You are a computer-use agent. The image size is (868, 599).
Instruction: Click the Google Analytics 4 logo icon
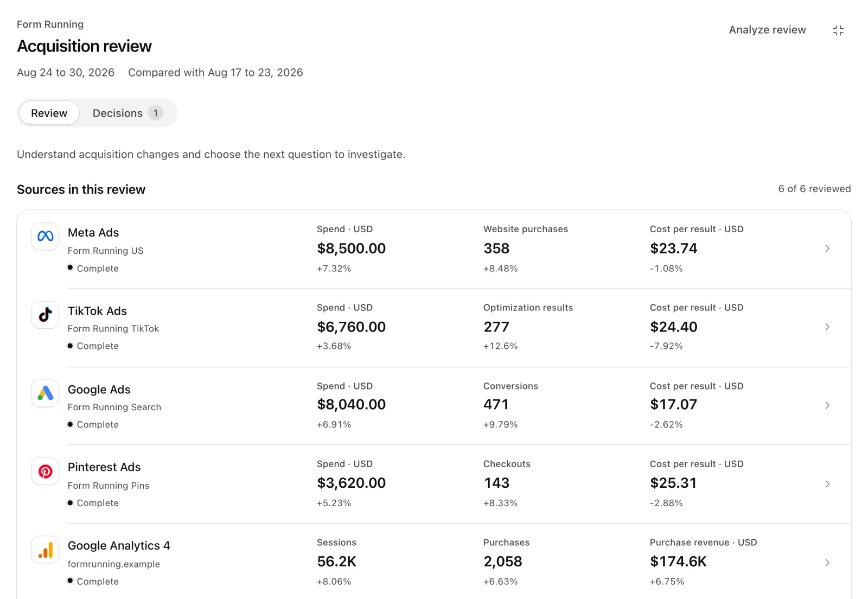(45, 550)
